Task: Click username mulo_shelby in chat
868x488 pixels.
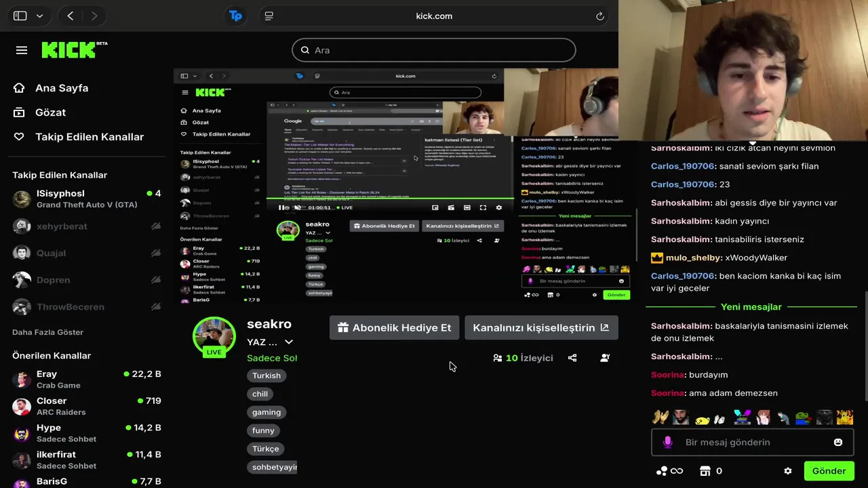Action: click(692, 258)
